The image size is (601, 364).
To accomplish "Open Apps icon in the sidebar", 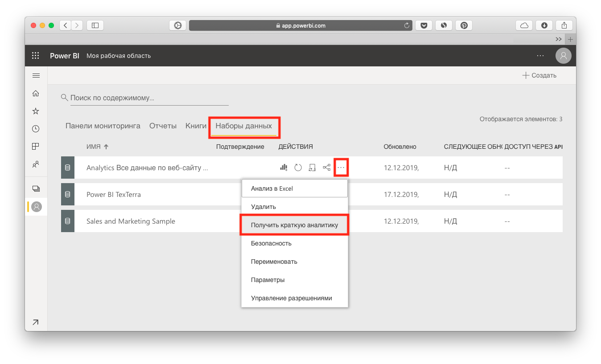I will (36, 146).
